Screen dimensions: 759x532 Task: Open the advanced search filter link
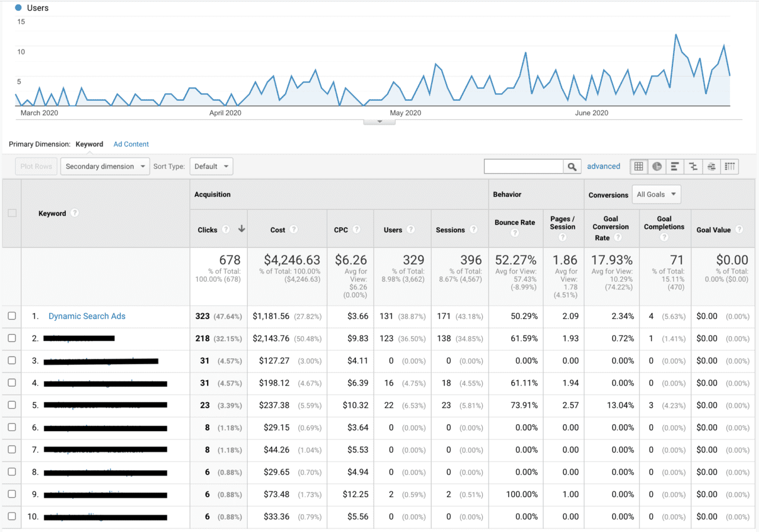[604, 166]
